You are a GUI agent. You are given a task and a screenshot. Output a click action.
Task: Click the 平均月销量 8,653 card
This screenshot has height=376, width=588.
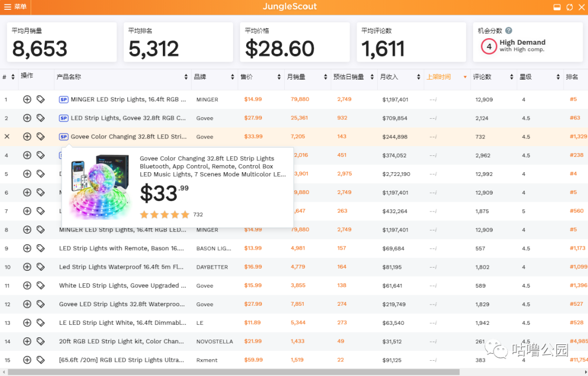click(62, 42)
